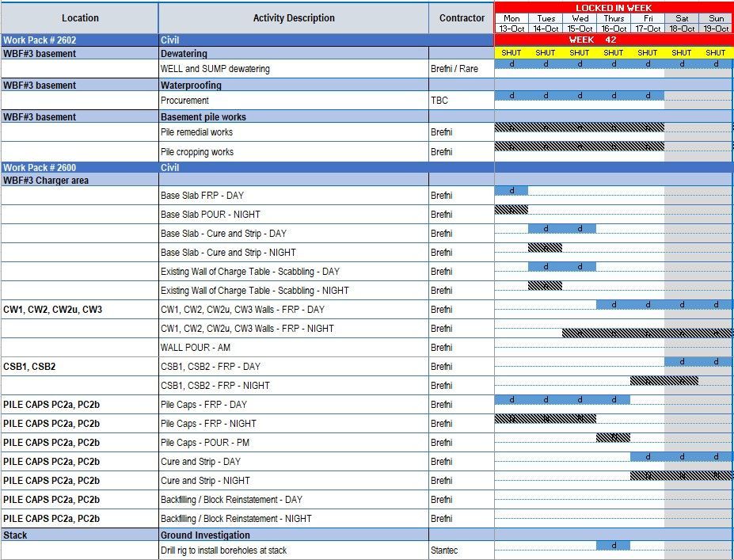Image resolution: width=734 pixels, height=560 pixels.
Task: Select the Contractor column header
Action: click(462, 17)
